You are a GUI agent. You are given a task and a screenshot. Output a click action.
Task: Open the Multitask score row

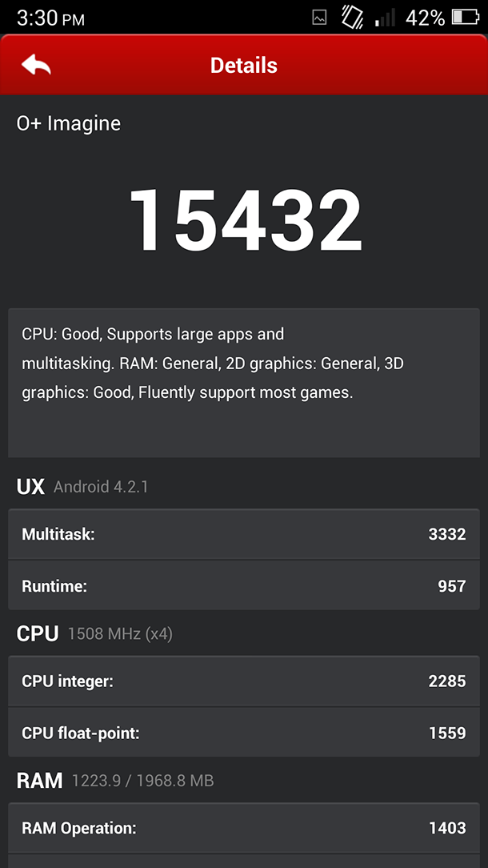(x=244, y=534)
